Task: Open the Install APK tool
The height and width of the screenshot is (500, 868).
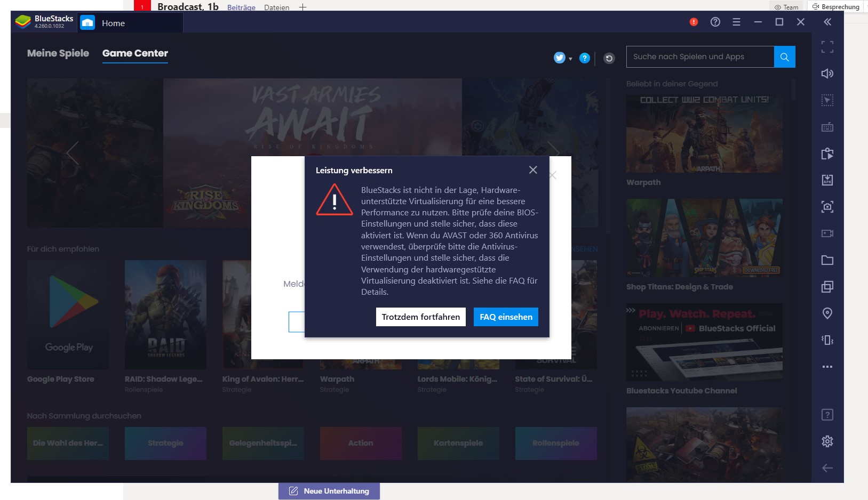Action: pyautogui.click(x=827, y=180)
